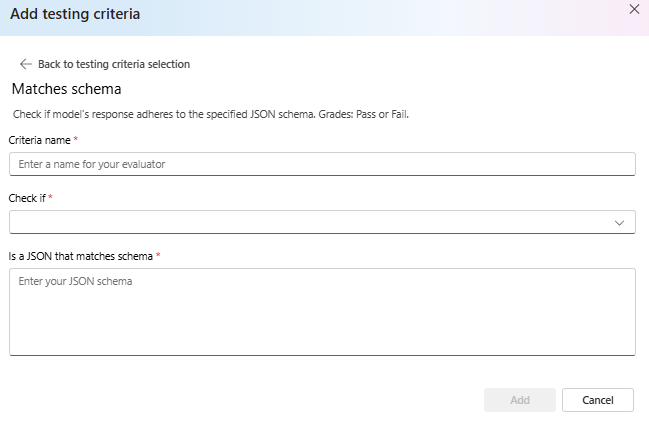Image resolution: width=649 pixels, height=426 pixels.
Task: Close the Add testing criteria dialog
Action: pos(634,9)
